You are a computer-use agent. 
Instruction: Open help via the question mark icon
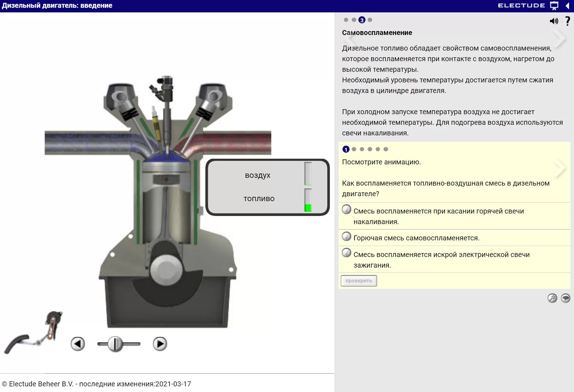[x=568, y=21]
